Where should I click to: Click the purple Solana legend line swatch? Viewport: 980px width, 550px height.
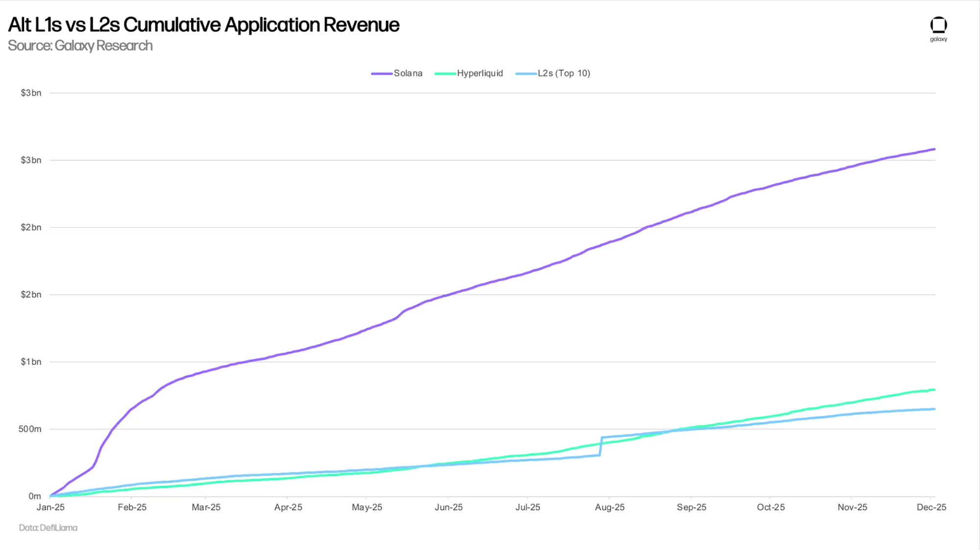382,74
